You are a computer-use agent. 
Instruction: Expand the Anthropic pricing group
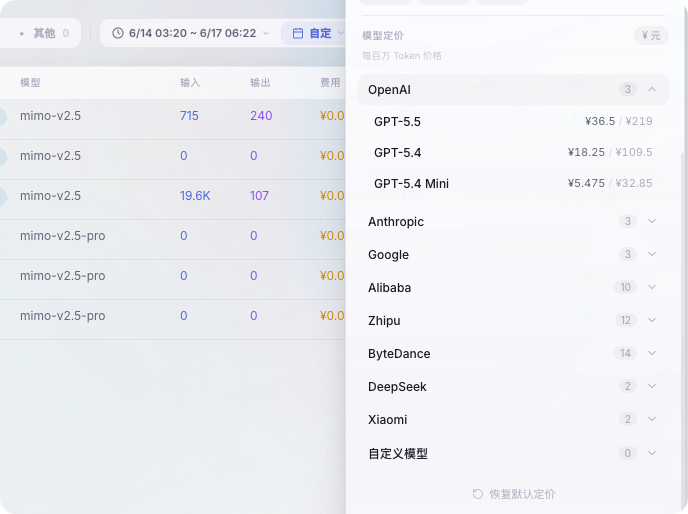click(513, 221)
